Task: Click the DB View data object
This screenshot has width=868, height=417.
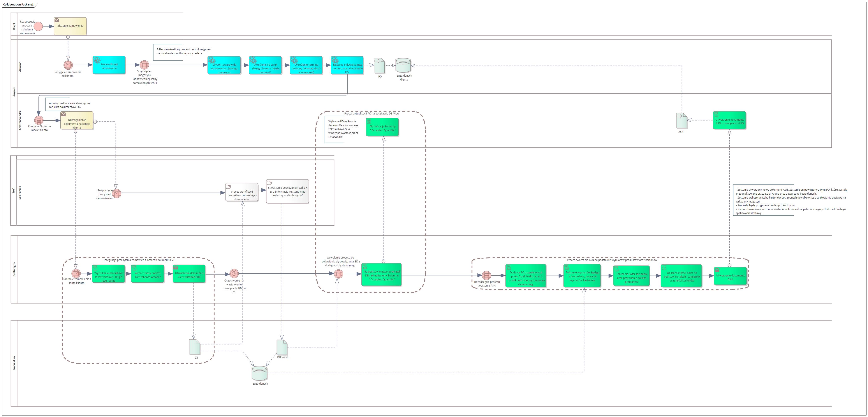Action: point(282,347)
